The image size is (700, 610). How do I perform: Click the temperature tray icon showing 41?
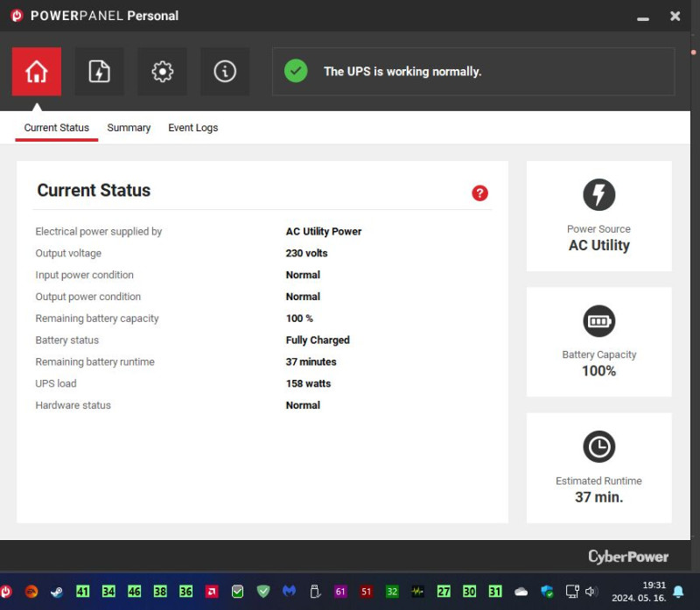tap(82, 592)
